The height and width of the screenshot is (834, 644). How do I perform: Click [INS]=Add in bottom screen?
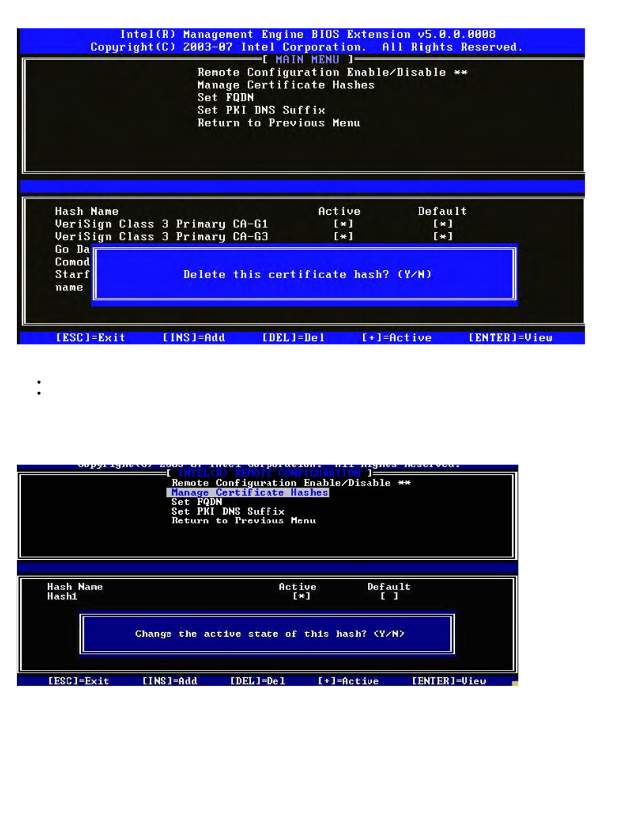coord(169,681)
